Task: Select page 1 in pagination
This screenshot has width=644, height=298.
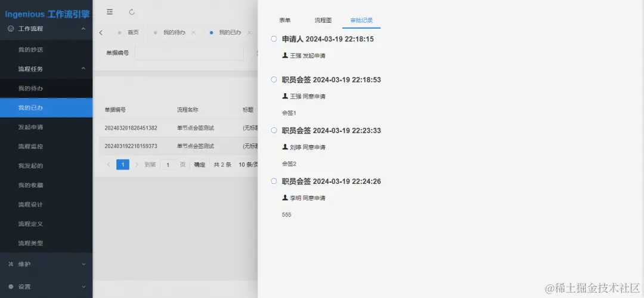Action: point(123,165)
